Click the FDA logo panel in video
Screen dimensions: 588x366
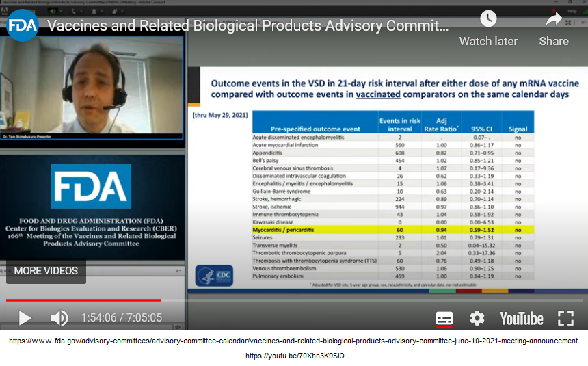(x=91, y=187)
